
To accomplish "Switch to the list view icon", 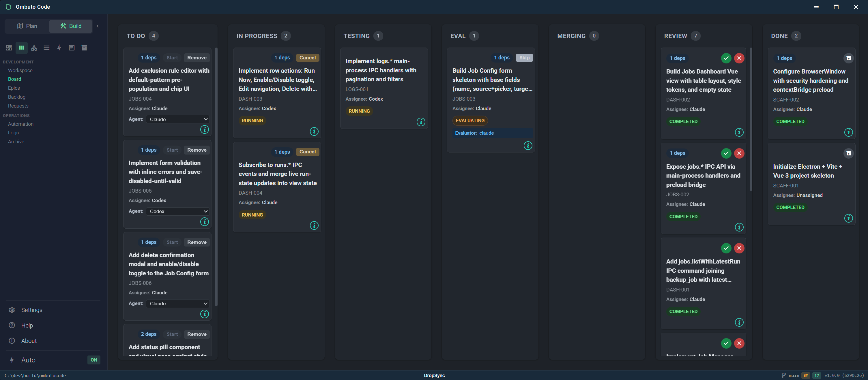I will pyautogui.click(x=46, y=48).
